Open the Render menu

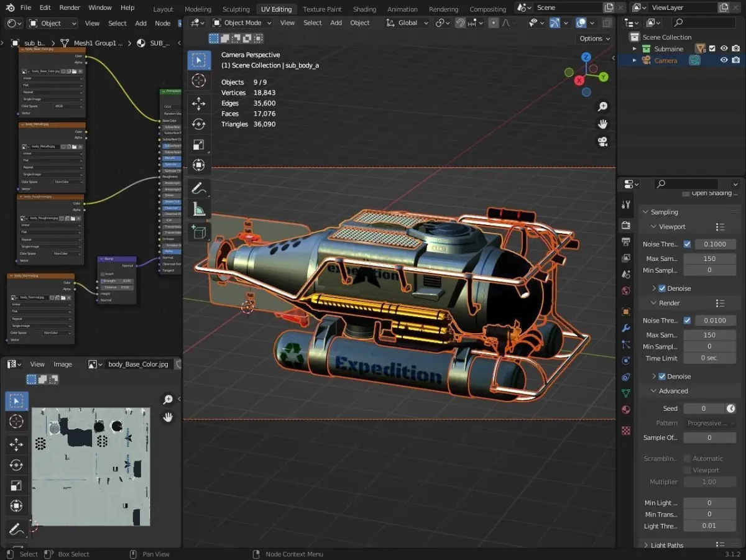pos(70,7)
